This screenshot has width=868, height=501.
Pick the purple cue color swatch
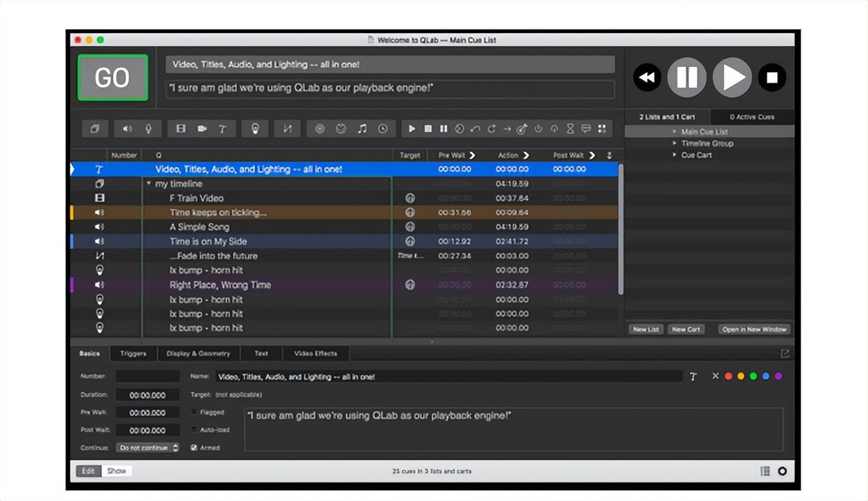pyautogui.click(x=778, y=376)
